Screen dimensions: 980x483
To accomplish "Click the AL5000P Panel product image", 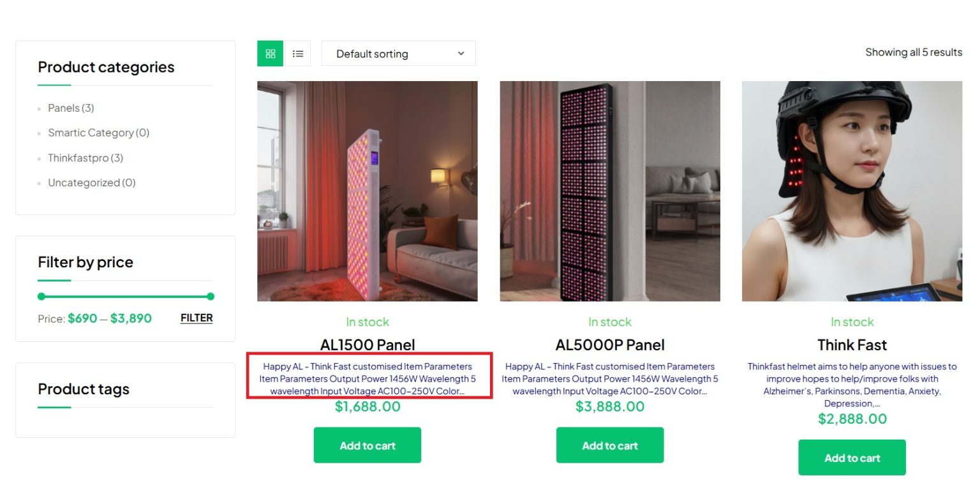I will (609, 190).
